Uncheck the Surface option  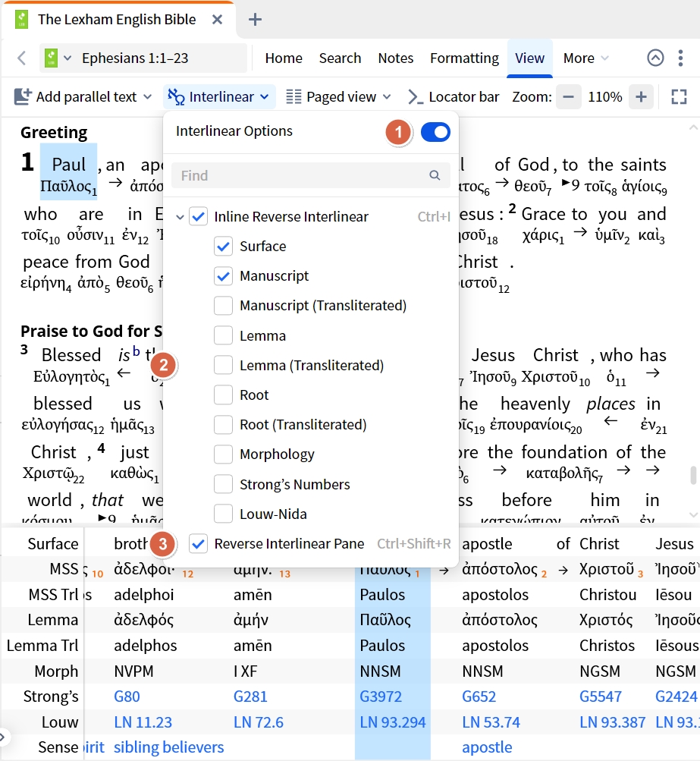coord(223,247)
